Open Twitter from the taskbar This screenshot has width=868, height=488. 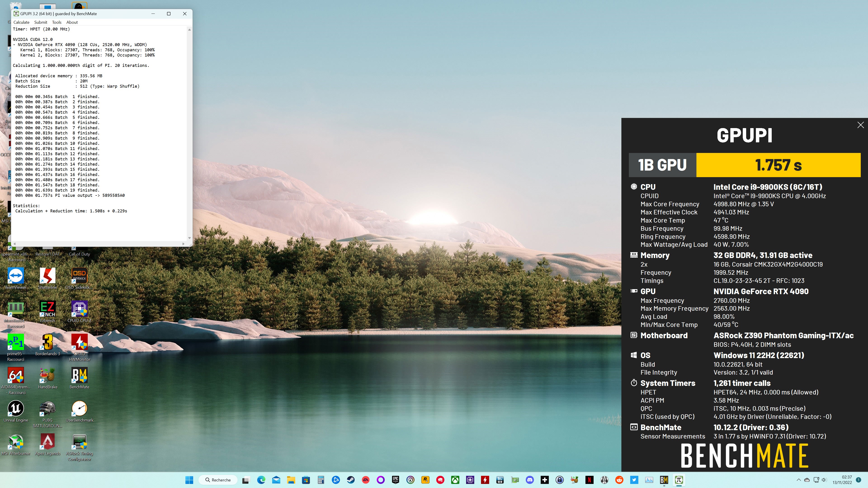click(x=634, y=480)
